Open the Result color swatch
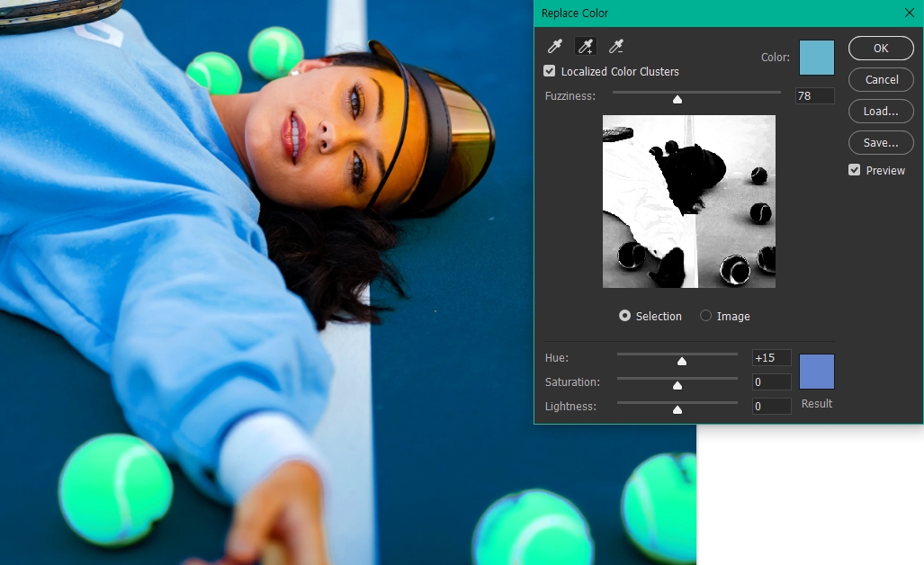 click(x=816, y=372)
